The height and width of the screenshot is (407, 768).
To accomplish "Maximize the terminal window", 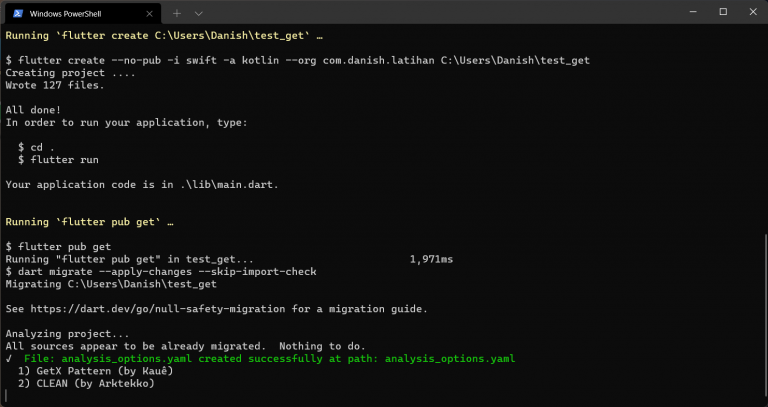I will [x=722, y=12].
